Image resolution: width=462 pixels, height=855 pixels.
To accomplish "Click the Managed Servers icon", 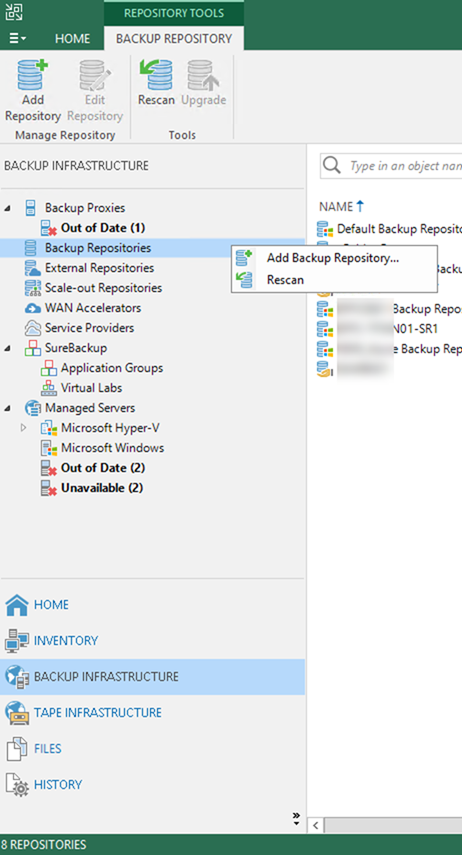I will pyautogui.click(x=33, y=408).
